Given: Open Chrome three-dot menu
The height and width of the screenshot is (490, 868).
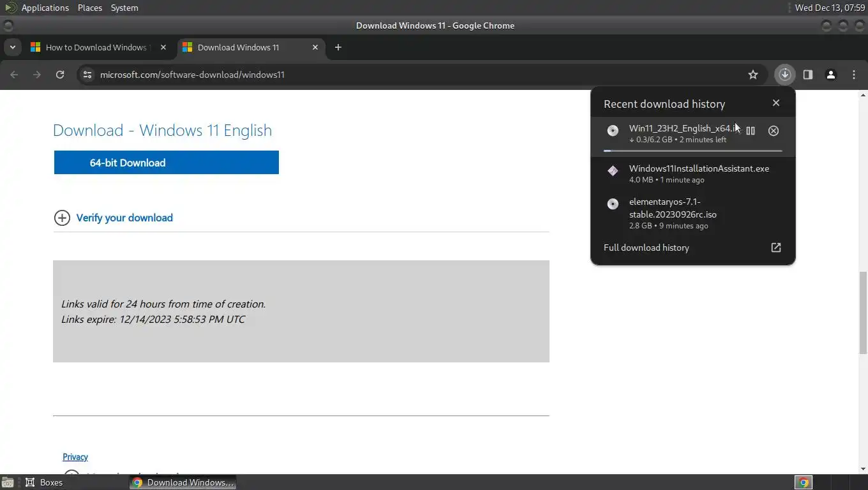Looking at the screenshot, I should click(854, 75).
